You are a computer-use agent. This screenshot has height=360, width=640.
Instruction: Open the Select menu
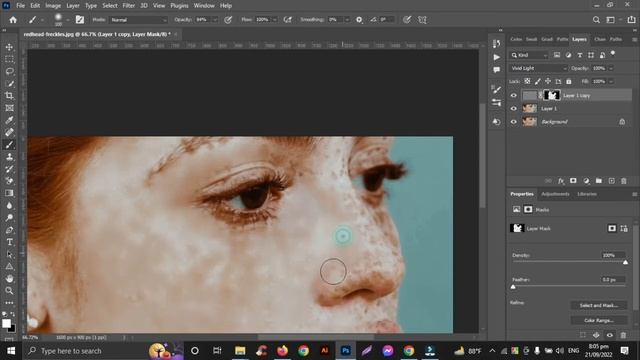click(109, 6)
